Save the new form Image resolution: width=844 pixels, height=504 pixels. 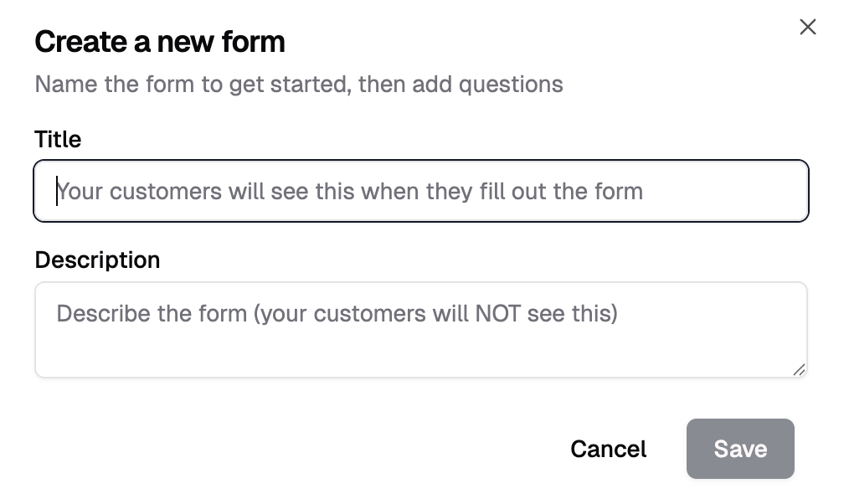(739, 449)
